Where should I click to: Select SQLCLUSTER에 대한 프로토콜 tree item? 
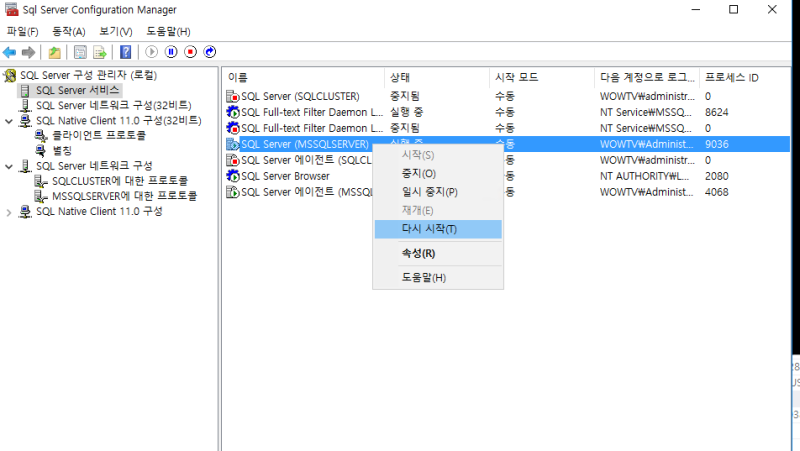[x=120, y=181]
